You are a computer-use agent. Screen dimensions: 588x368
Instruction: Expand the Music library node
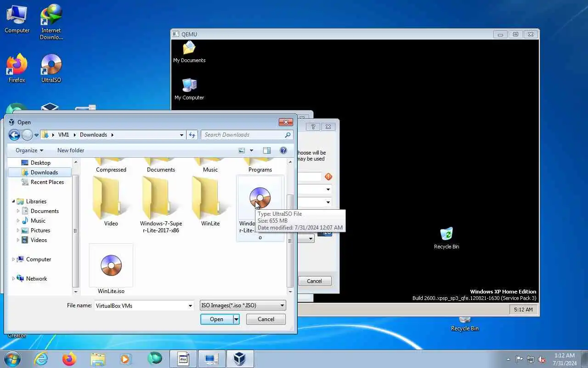coord(18,221)
